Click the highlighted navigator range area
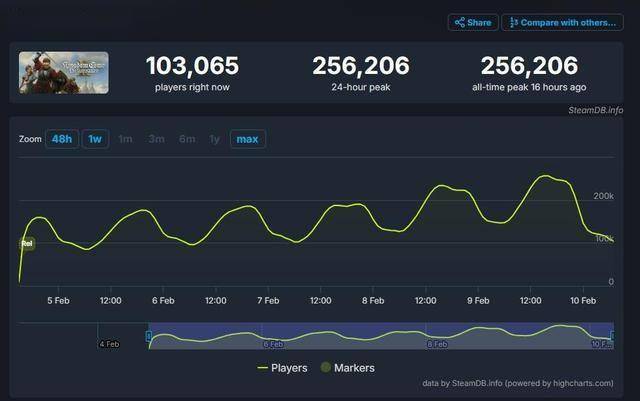The image size is (640, 401). click(x=381, y=336)
